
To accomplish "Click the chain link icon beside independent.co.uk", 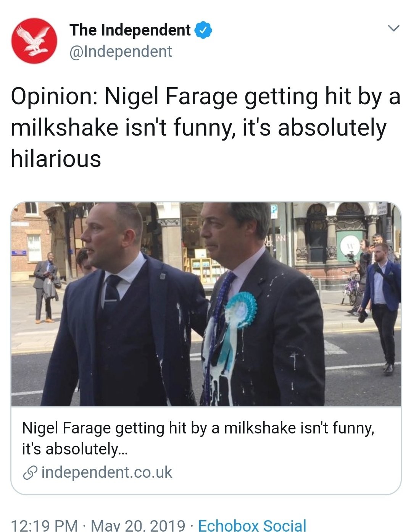I will (x=30, y=473).
